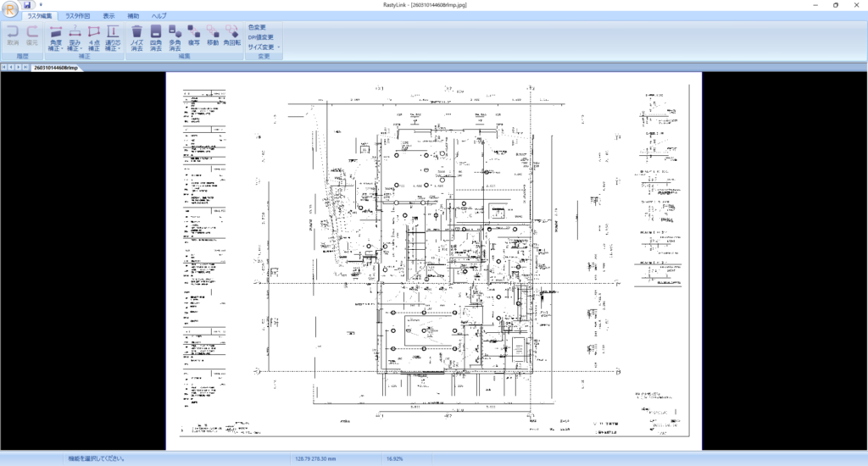The width and height of the screenshot is (868, 466).
Task: Switch to the ラスタ作図 ribbon tab
Action: click(x=77, y=16)
